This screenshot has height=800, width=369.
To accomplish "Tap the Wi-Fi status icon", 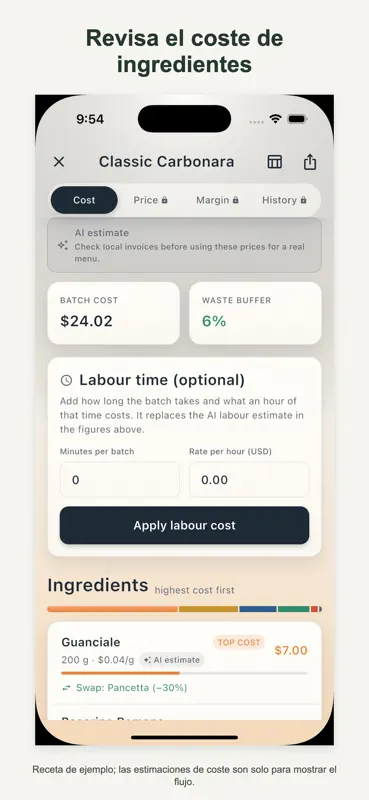I will tap(276, 119).
